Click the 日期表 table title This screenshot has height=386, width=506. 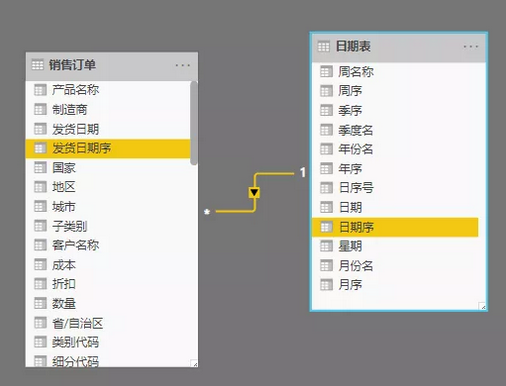coord(353,46)
